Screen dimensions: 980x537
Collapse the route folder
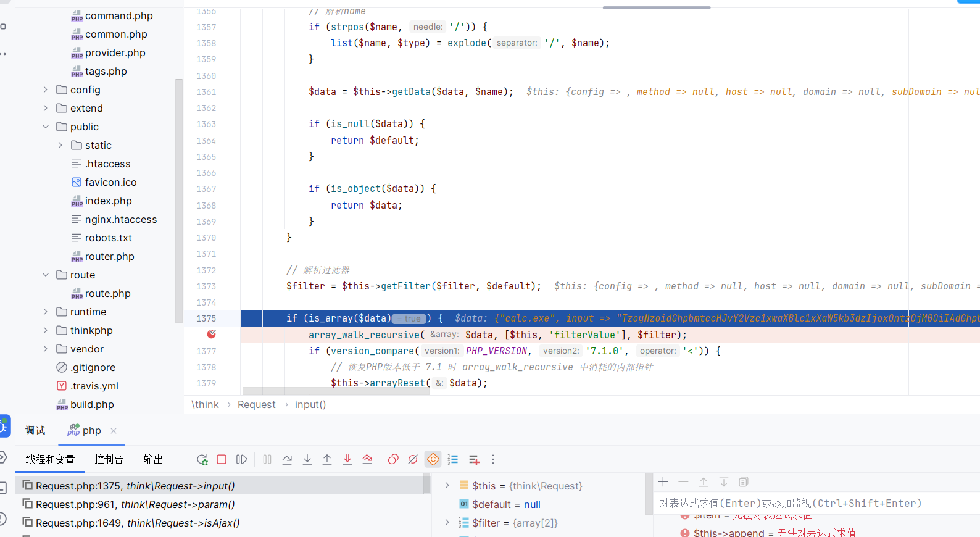point(45,275)
